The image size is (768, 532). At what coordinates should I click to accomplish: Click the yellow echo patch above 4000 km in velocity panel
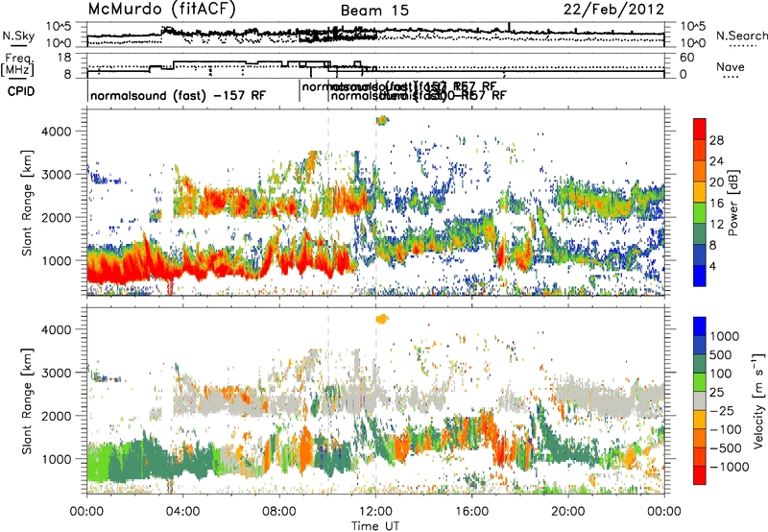pyautogui.click(x=381, y=319)
